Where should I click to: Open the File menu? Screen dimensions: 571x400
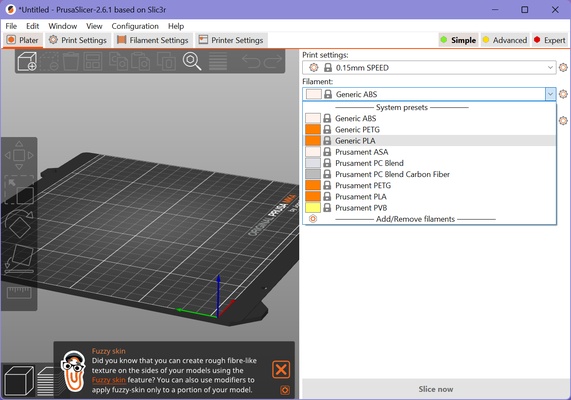[x=11, y=26]
